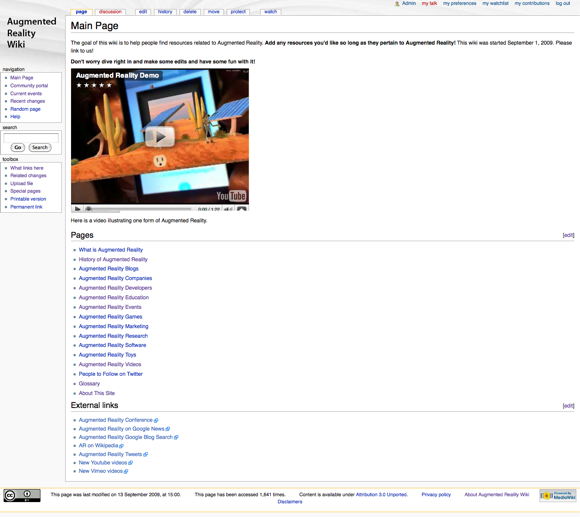Screen dimensions: 580x517
Task: Open Help in navigation
Action: (x=15, y=116)
